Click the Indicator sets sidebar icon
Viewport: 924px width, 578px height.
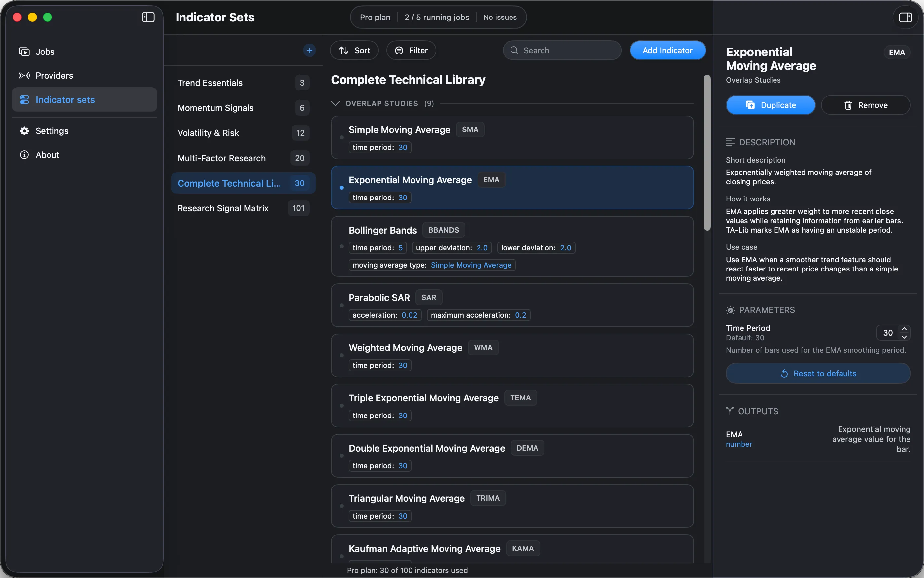[x=24, y=99]
